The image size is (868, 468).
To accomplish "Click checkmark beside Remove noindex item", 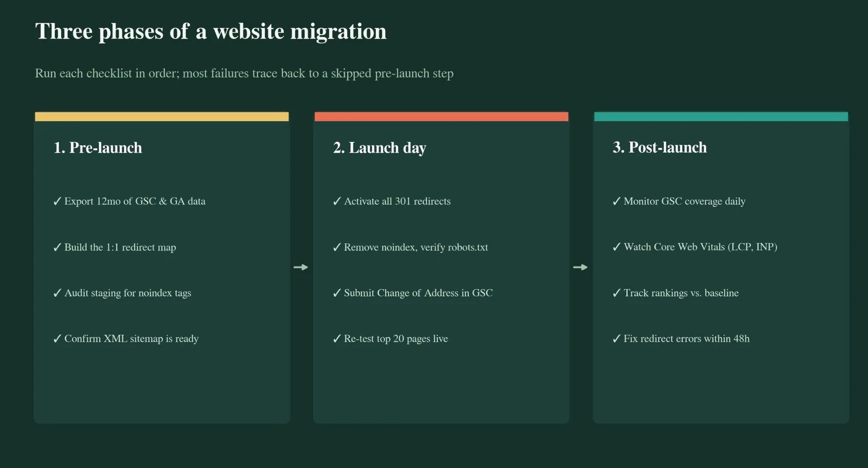I will pyautogui.click(x=337, y=248).
